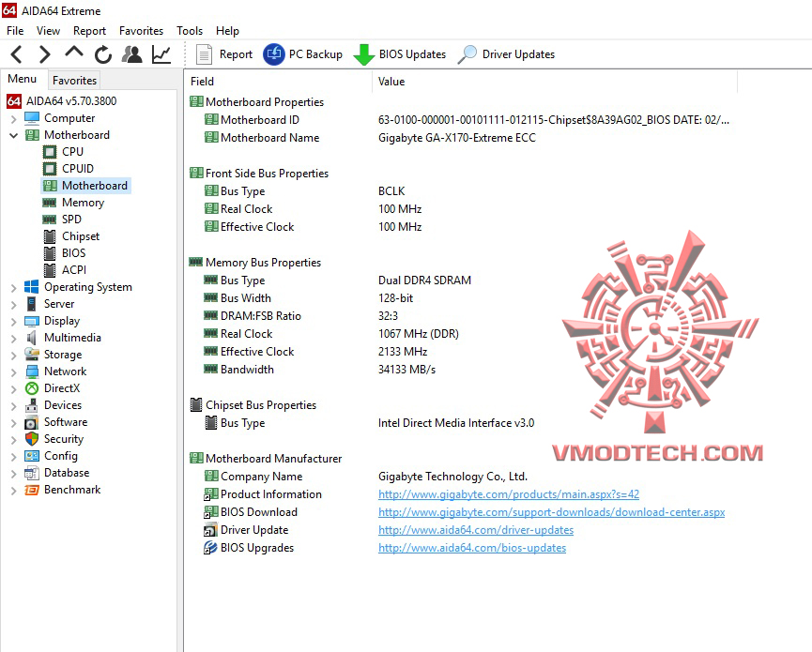812x652 pixels.
Task: Click the DirectX icon in tree
Action: coord(32,388)
